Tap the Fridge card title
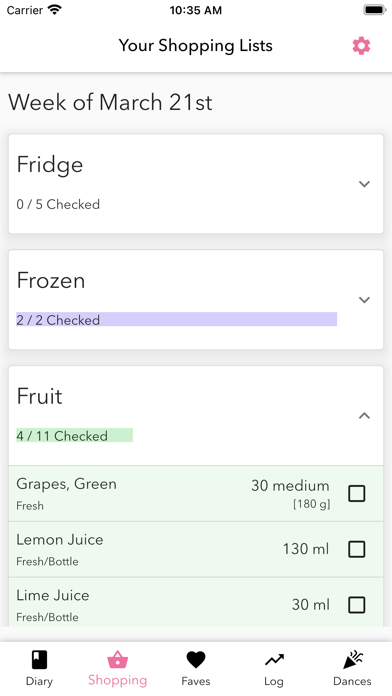 (50, 165)
